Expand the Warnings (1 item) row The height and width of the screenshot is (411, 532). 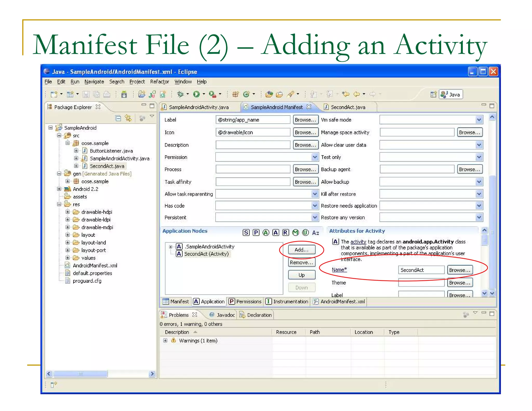click(x=165, y=340)
